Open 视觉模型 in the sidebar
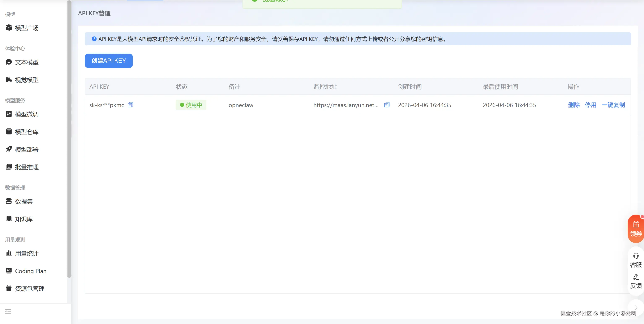Screen dimensions: 644x324 [26, 80]
